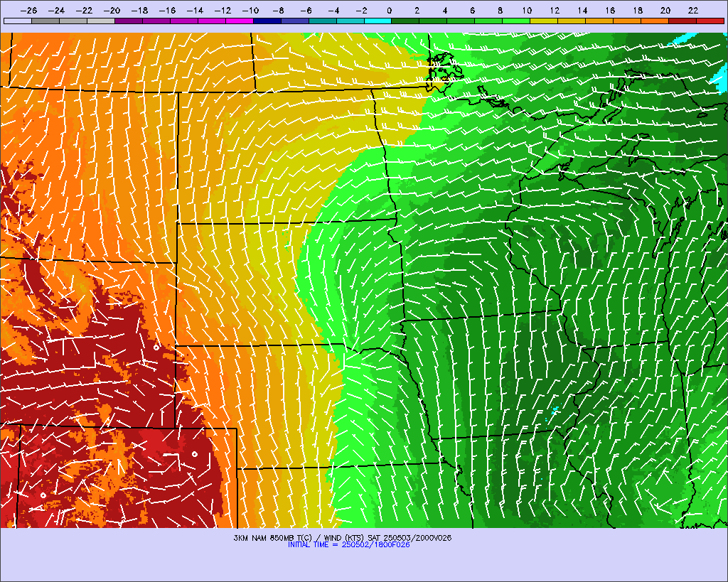Click the bright red swatch right of 22

tap(710, 21)
